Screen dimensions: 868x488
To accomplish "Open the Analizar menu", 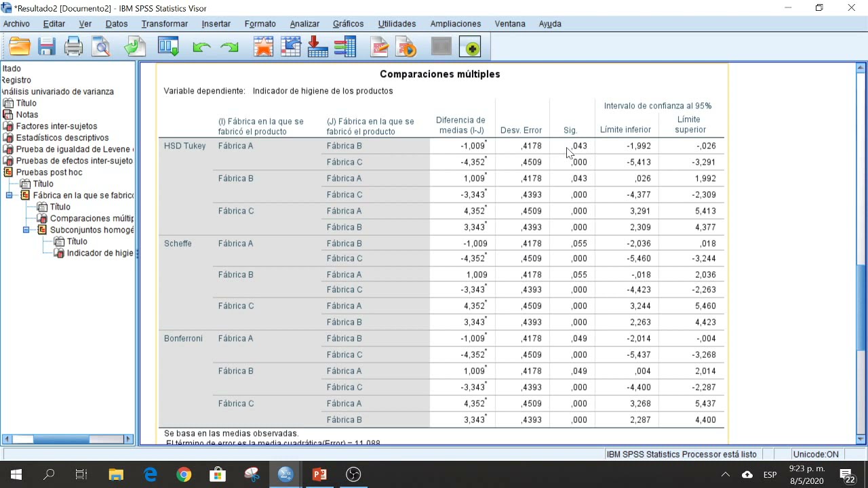I will click(x=304, y=24).
